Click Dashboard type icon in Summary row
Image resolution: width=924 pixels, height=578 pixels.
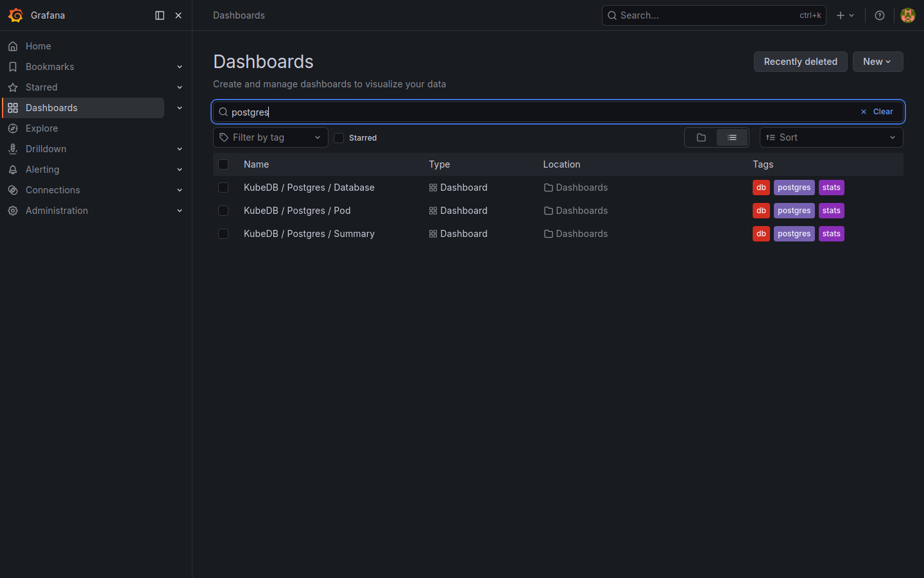click(x=433, y=234)
